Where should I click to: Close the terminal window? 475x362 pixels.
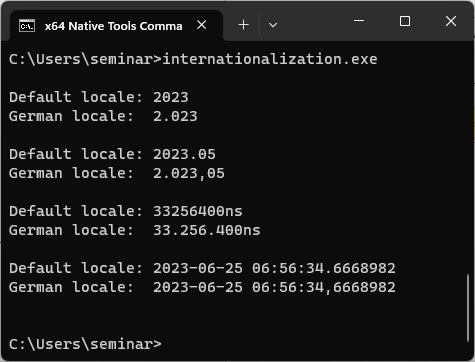451,21
